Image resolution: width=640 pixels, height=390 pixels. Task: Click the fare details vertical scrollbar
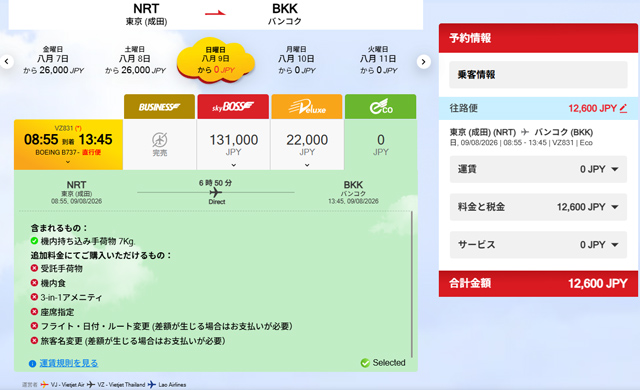pyautogui.click(x=412, y=284)
